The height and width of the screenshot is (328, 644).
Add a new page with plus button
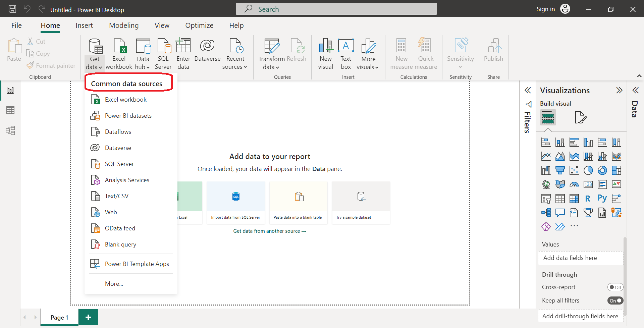pyautogui.click(x=88, y=317)
